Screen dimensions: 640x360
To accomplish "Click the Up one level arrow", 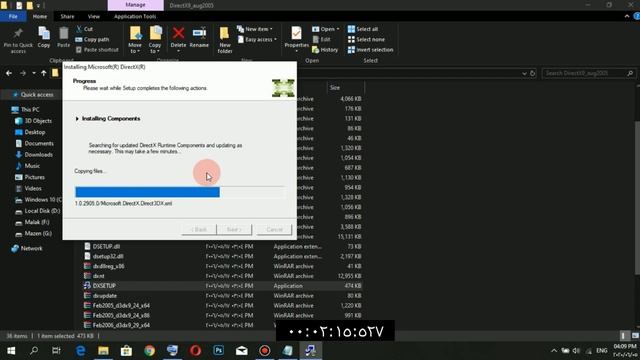I will pyautogui.click(x=44, y=73).
